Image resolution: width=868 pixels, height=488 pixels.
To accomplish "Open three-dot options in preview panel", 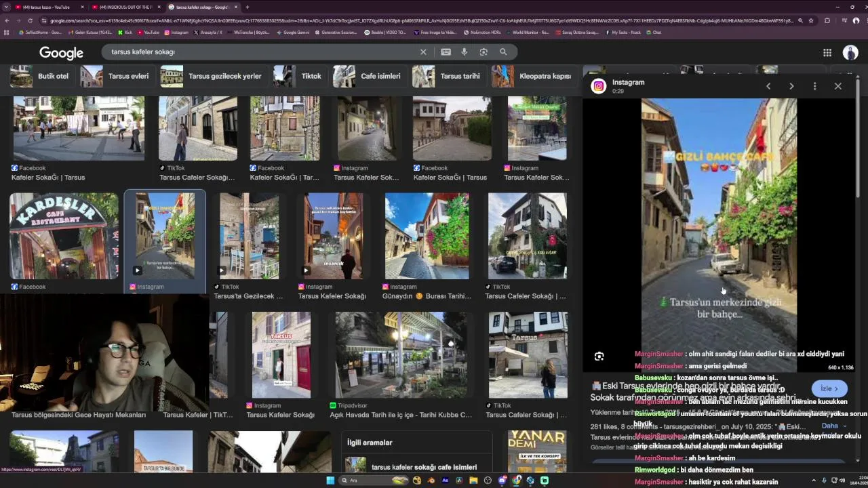I will pyautogui.click(x=814, y=86).
